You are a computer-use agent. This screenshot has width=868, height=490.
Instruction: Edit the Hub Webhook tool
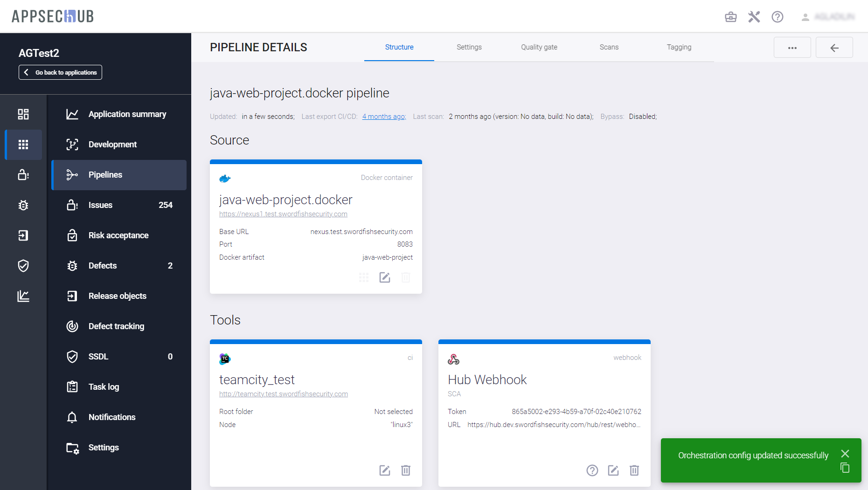click(x=613, y=470)
